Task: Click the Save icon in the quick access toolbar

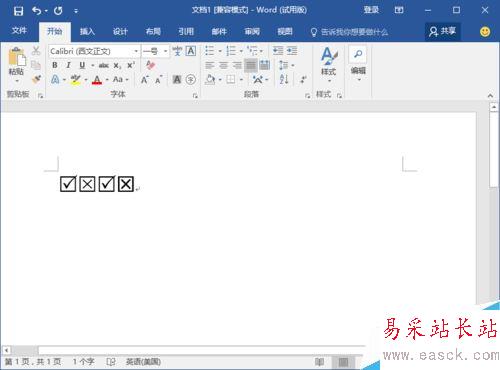Action: click(x=18, y=11)
